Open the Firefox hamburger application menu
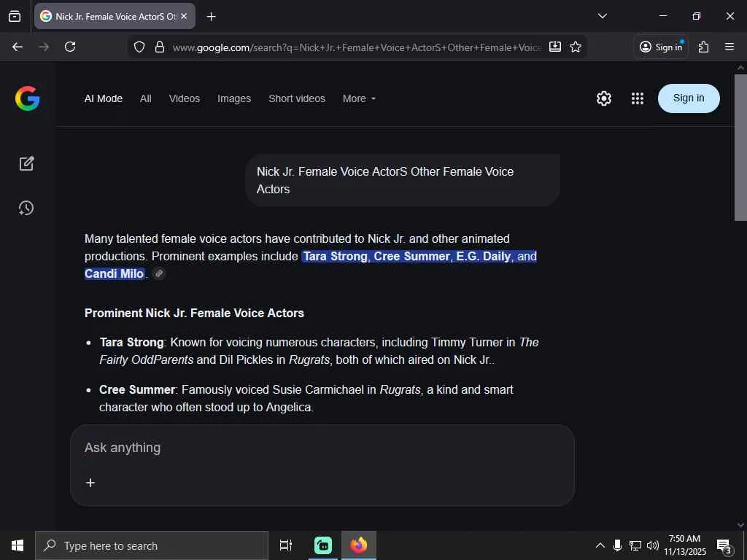747x560 pixels. click(729, 47)
